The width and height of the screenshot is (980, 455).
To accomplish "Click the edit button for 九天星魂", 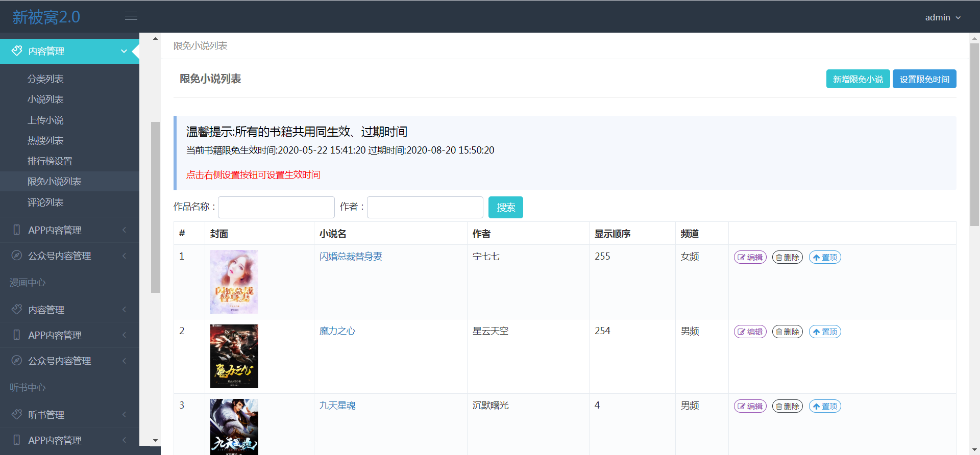I will (x=750, y=406).
